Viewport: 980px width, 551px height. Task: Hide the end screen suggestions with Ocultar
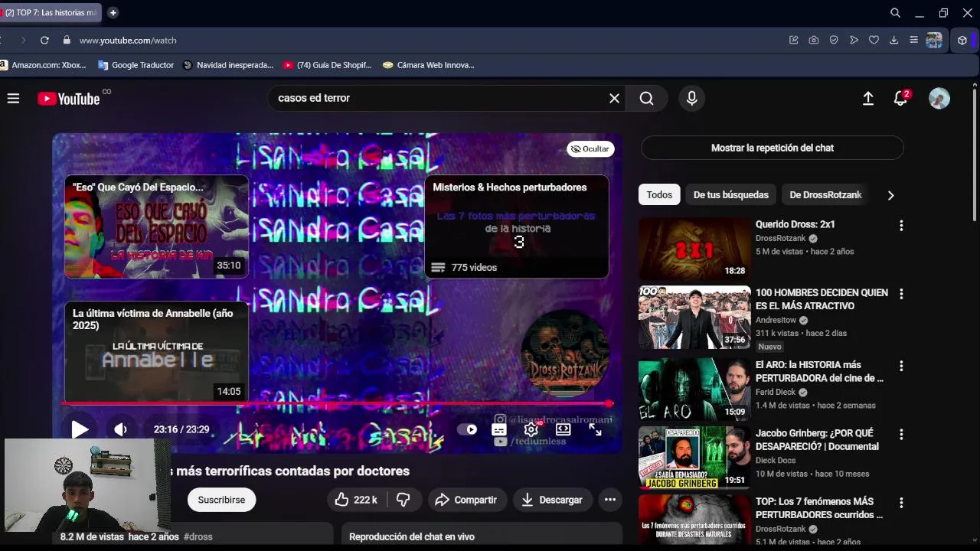coord(590,148)
